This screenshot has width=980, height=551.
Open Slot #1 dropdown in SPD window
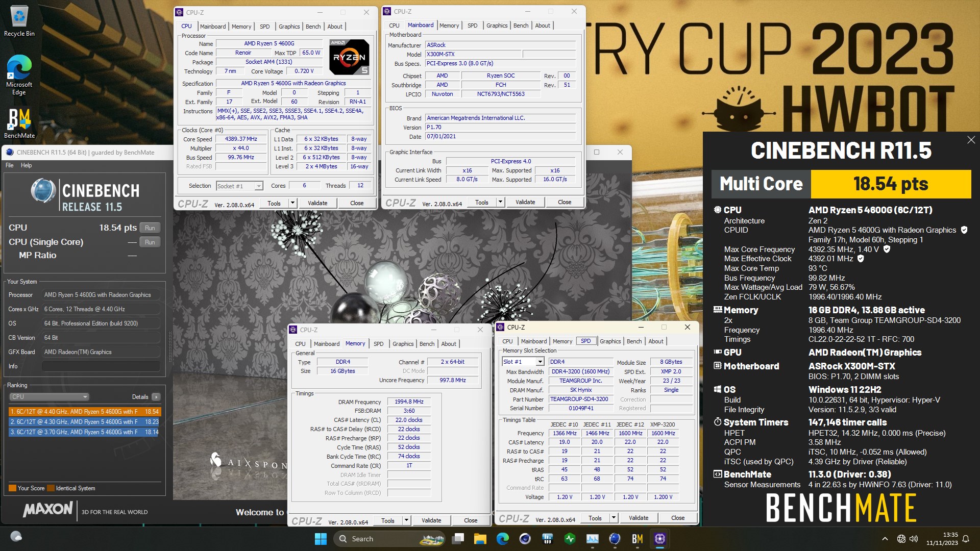(x=524, y=362)
